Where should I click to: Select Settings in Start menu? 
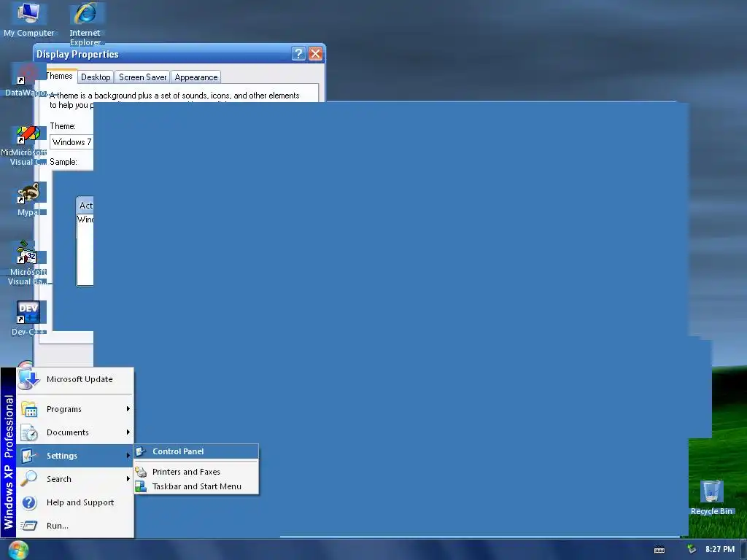click(75, 456)
